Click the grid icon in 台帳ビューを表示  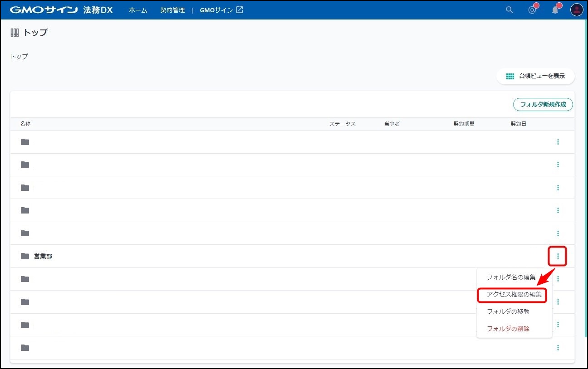pos(510,76)
